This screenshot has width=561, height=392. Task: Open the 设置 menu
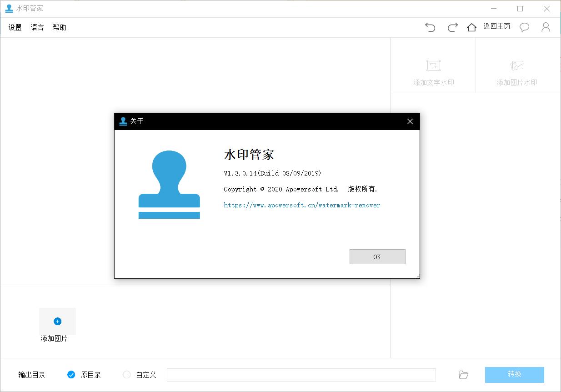coord(15,27)
